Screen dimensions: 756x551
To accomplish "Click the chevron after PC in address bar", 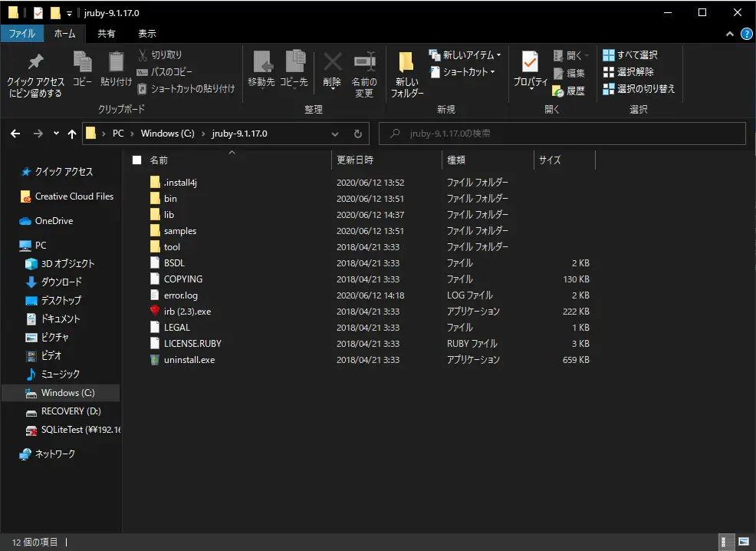I will click(132, 134).
